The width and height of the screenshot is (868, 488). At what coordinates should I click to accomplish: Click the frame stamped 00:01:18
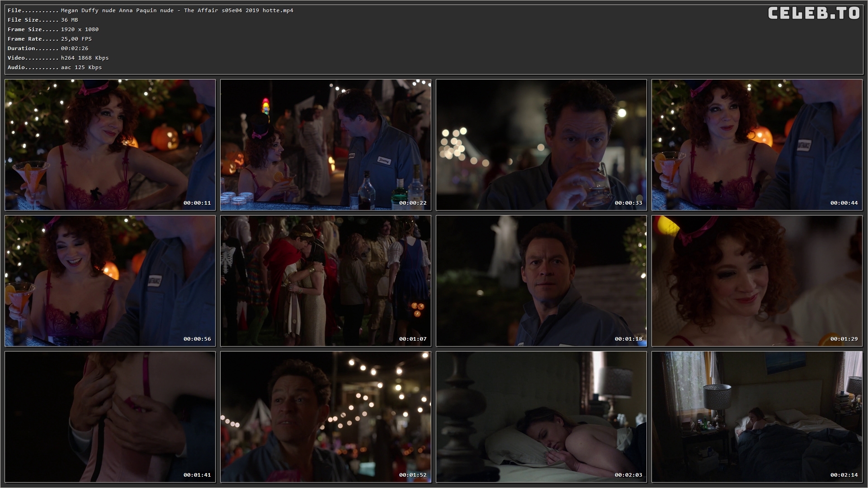(541, 281)
